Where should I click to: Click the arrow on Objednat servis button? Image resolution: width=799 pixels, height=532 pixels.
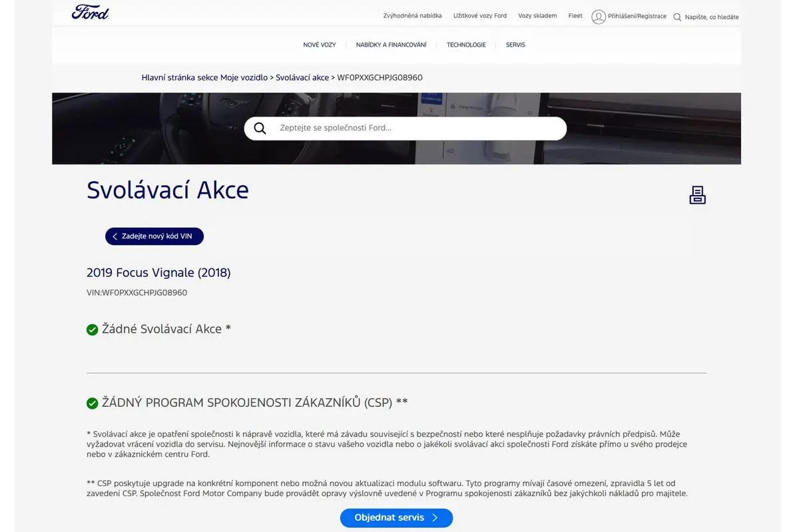point(435,518)
